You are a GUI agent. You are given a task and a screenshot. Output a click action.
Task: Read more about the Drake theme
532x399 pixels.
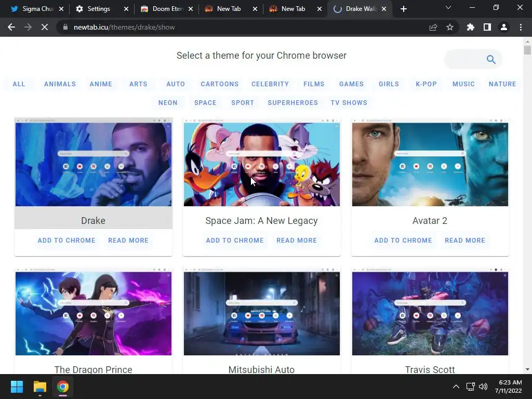tap(128, 240)
